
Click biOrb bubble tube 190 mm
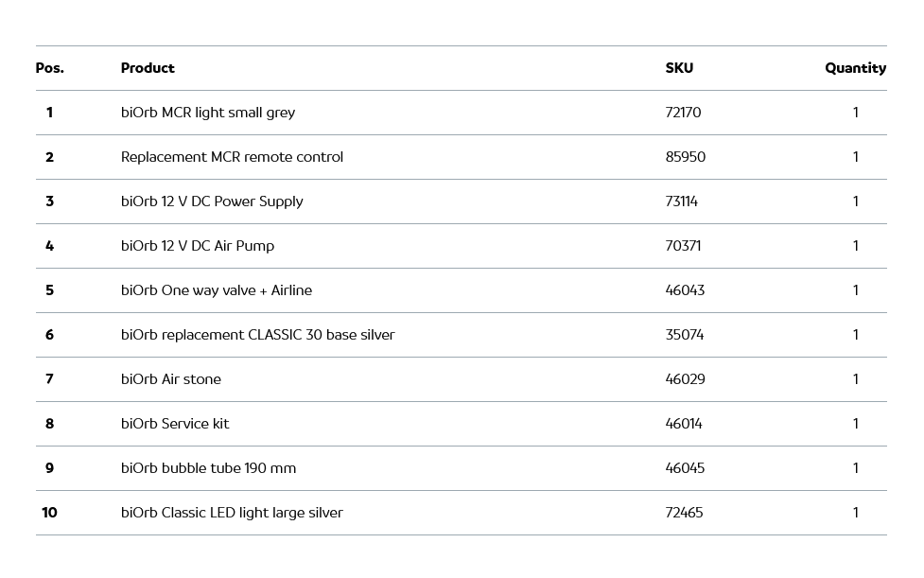pos(208,468)
